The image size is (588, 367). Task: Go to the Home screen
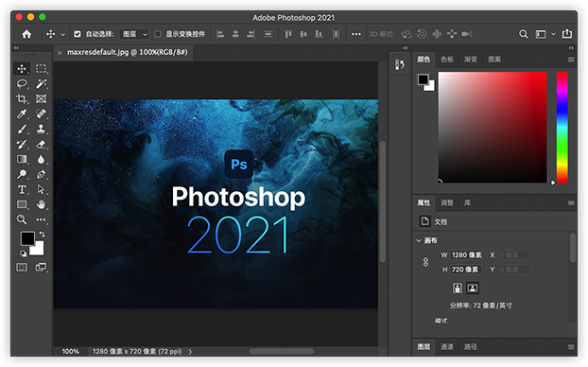coord(26,34)
